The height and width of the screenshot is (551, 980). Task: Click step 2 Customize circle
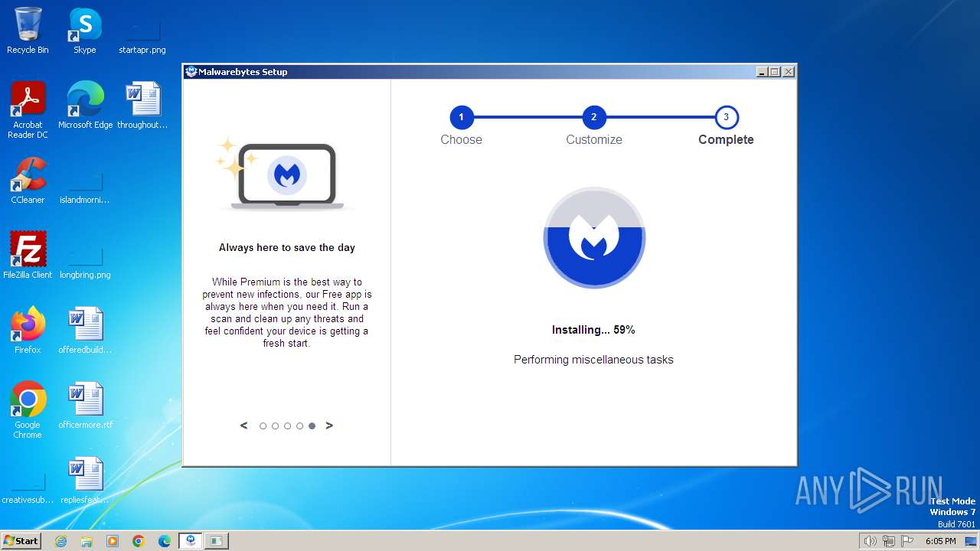593,117
